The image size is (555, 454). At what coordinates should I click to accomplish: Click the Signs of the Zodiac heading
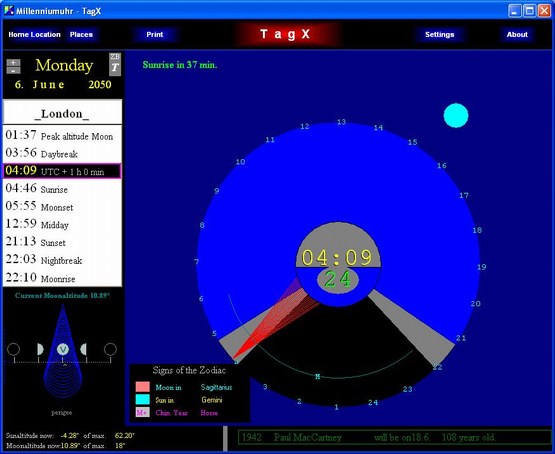point(189,370)
